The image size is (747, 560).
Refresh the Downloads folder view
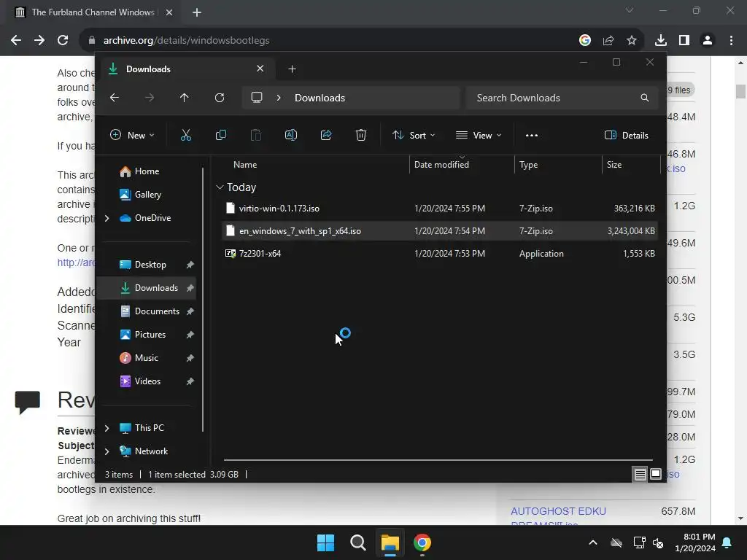220,98
